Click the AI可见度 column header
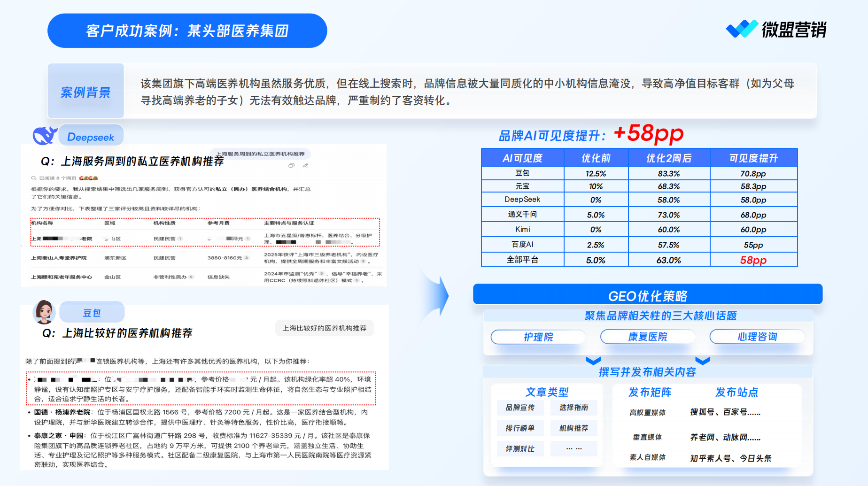868x486 pixels. (x=522, y=158)
